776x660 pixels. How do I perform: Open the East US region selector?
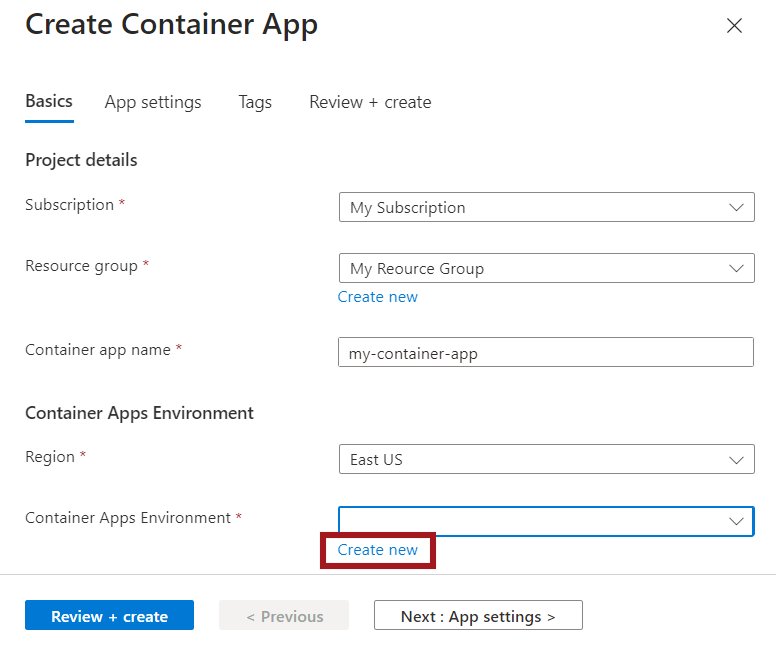530,460
